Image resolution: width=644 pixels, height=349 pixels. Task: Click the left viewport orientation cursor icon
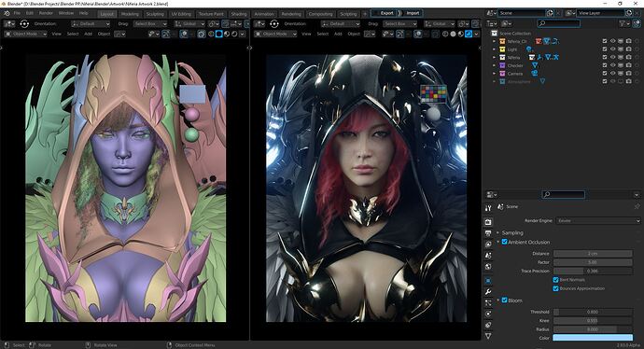pyautogui.click(x=24, y=24)
